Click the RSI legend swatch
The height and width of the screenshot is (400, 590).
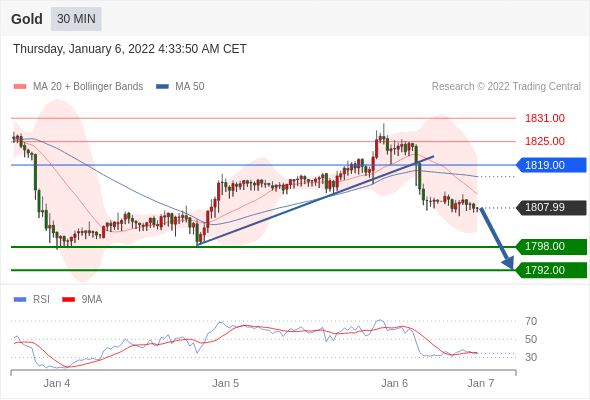click(20, 300)
